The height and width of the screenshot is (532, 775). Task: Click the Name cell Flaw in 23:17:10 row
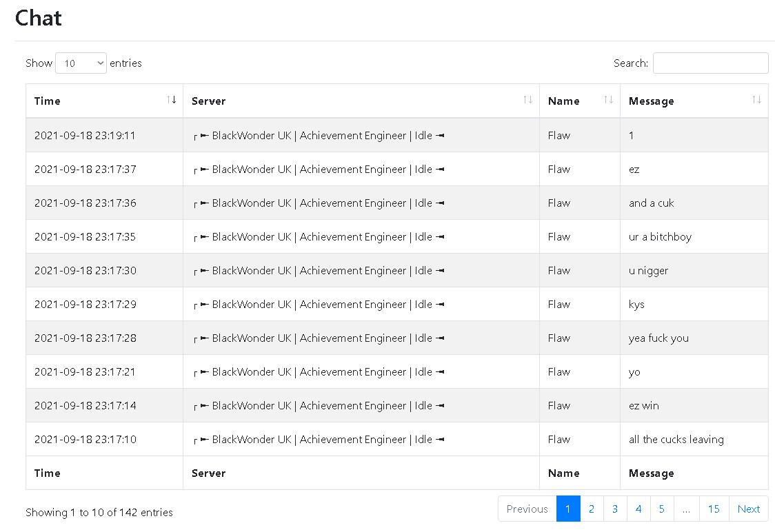click(580, 439)
